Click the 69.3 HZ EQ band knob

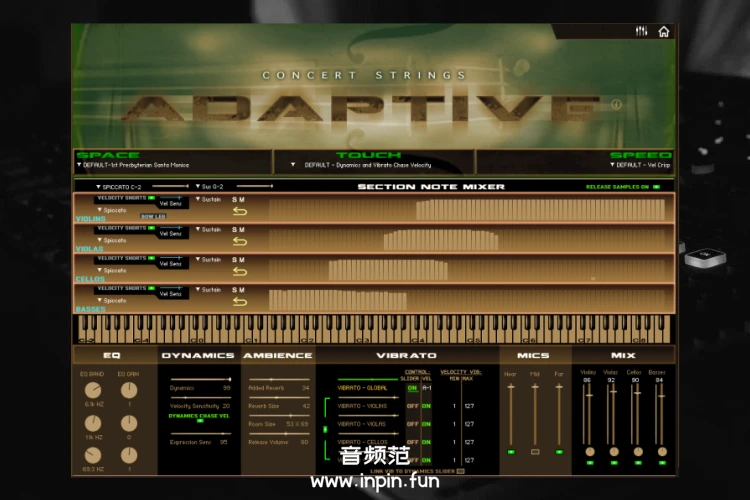click(93, 456)
